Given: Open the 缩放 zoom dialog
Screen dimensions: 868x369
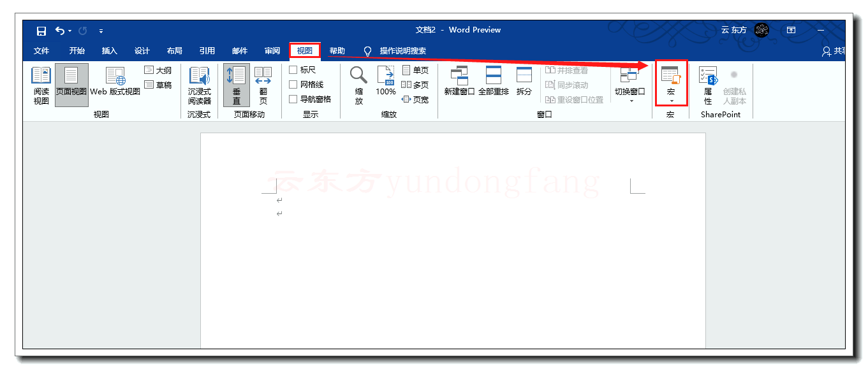Looking at the screenshot, I should click(359, 85).
